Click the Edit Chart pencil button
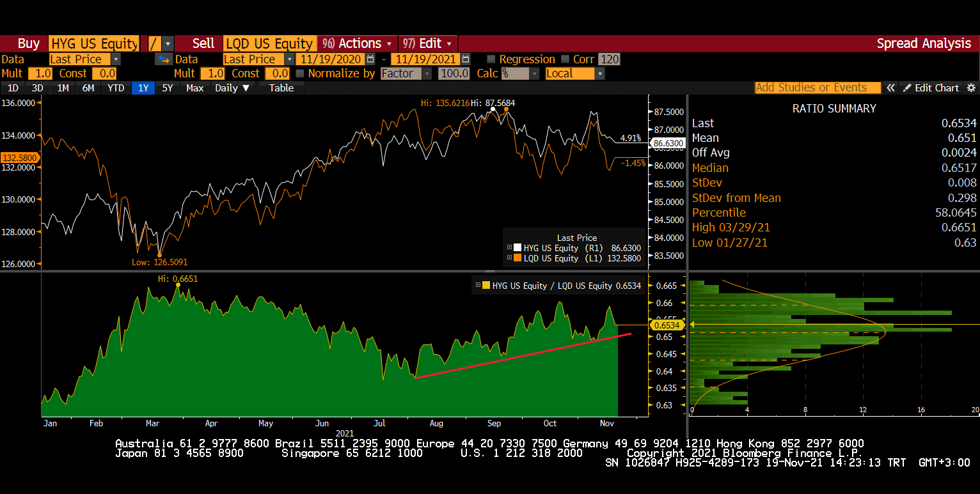980x494 pixels. pyautogui.click(x=931, y=88)
